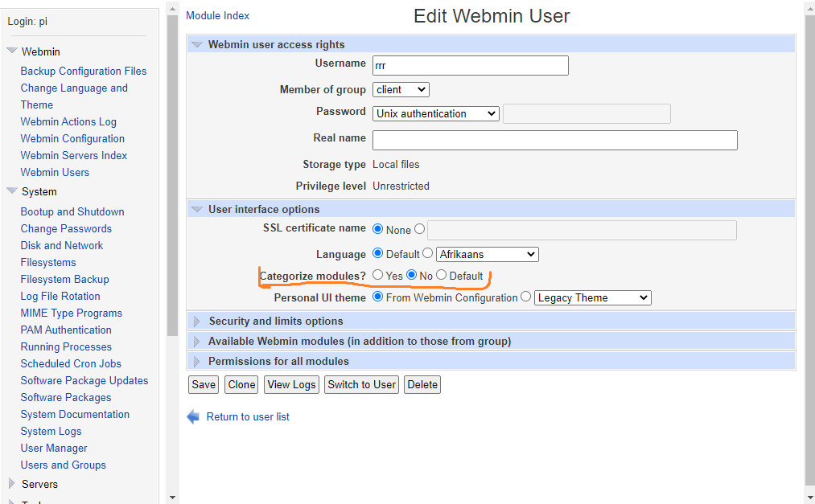Open the Afrikaans language dropdown
815x504 pixels.
pos(487,253)
